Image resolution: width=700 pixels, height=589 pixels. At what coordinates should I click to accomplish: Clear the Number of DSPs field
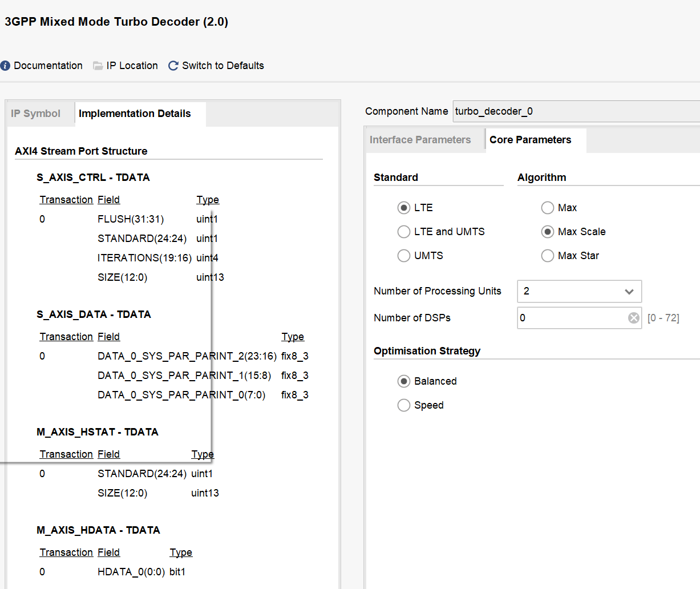point(634,318)
